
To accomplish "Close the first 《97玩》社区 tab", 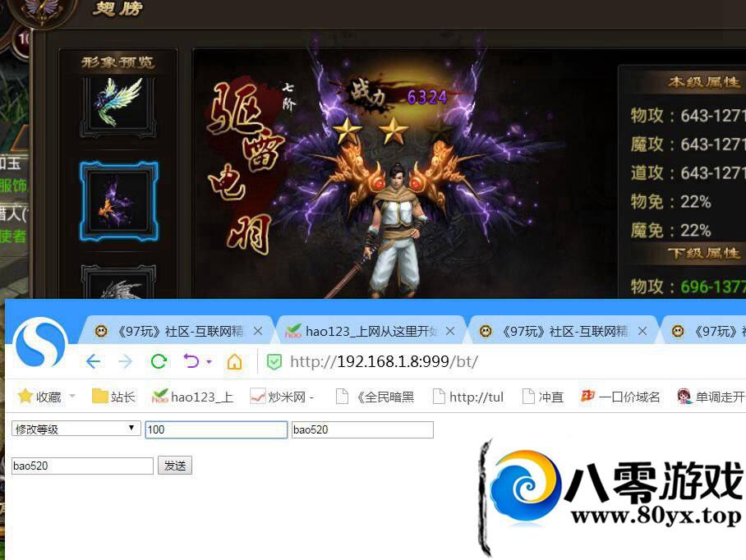I will pos(258,331).
